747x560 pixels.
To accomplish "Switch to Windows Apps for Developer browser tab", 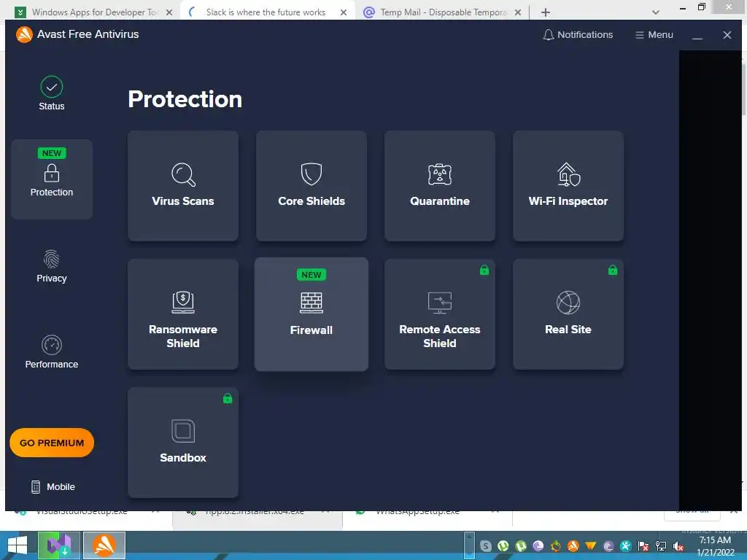I will [x=93, y=12].
